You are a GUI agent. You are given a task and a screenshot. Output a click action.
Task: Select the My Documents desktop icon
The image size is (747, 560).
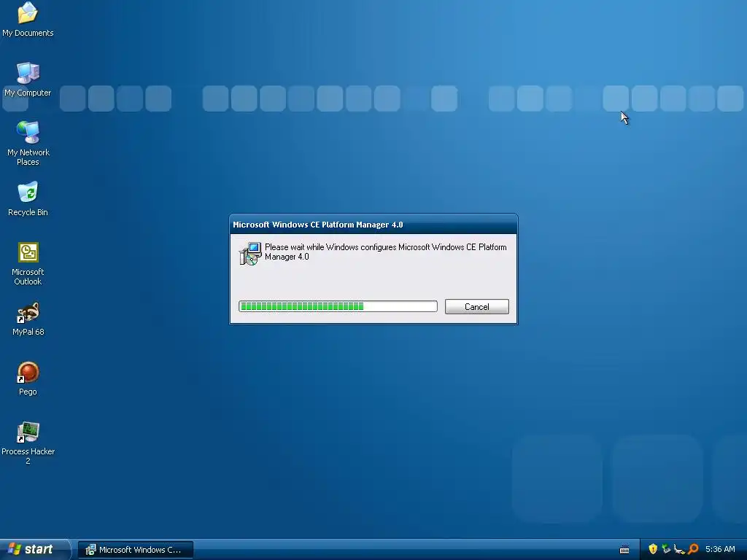[x=28, y=20]
